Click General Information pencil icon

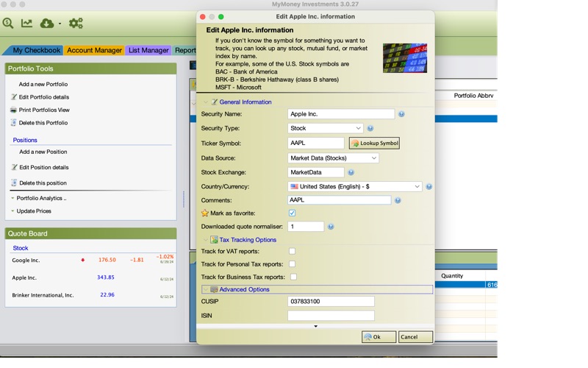[x=215, y=102]
